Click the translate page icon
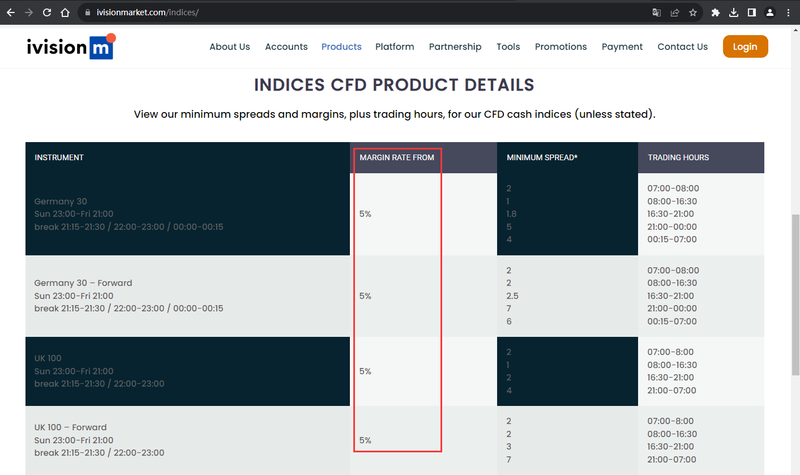 coord(657,13)
